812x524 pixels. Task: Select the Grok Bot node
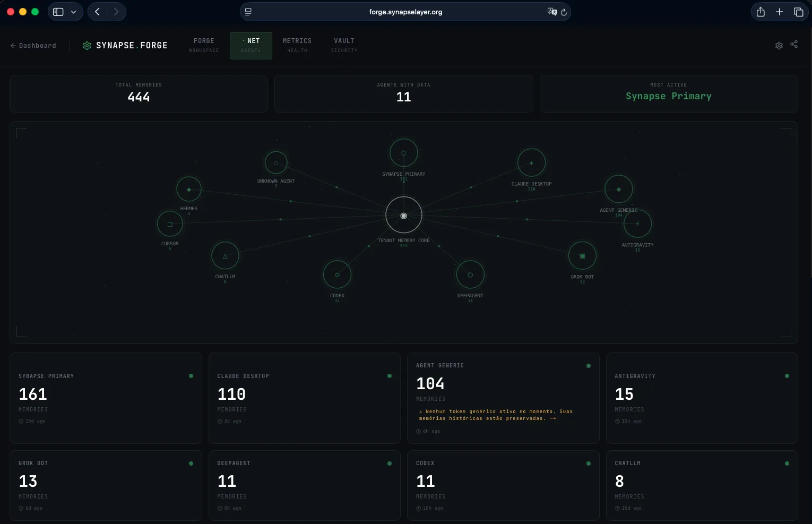[582, 256]
